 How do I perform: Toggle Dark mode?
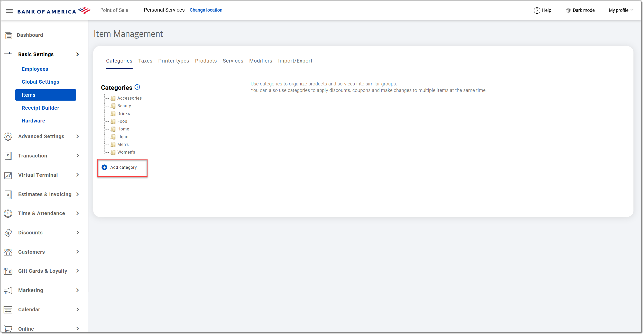(x=580, y=10)
